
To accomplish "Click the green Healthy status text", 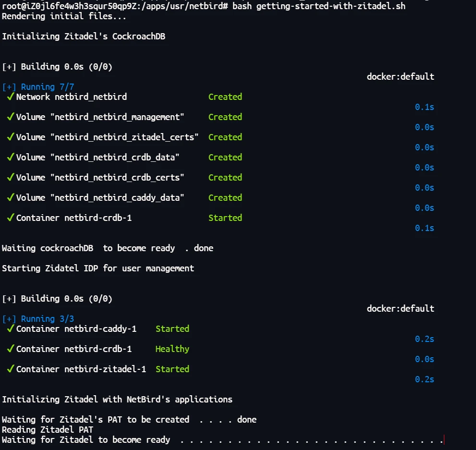I will click(x=172, y=349).
